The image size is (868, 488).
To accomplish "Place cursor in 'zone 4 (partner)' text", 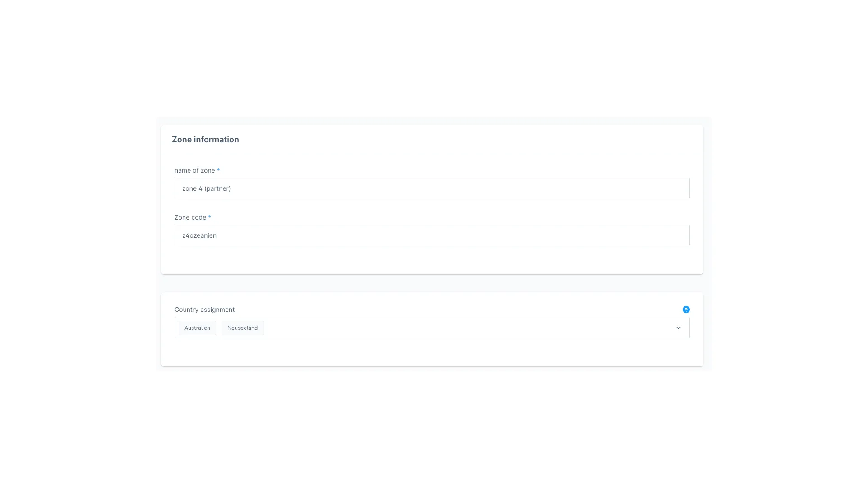I will click(206, 188).
